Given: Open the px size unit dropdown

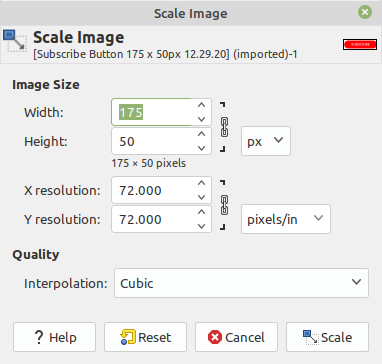Looking at the screenshot, I should (x=266, y=141).
